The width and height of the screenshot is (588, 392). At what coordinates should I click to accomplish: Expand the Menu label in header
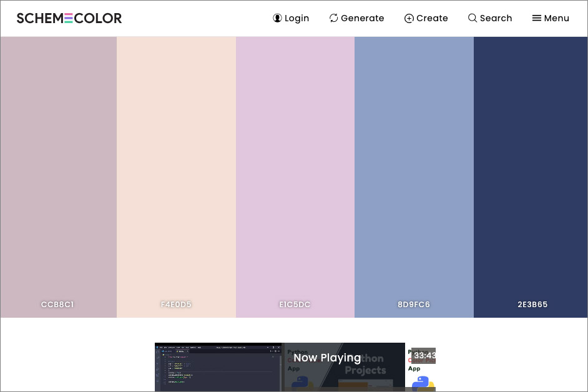[x=556, y=18]
